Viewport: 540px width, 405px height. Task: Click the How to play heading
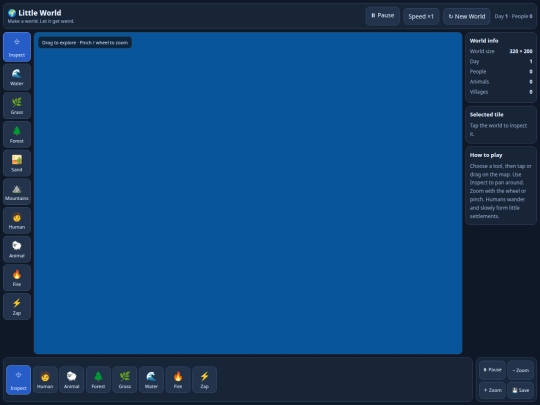486,155
